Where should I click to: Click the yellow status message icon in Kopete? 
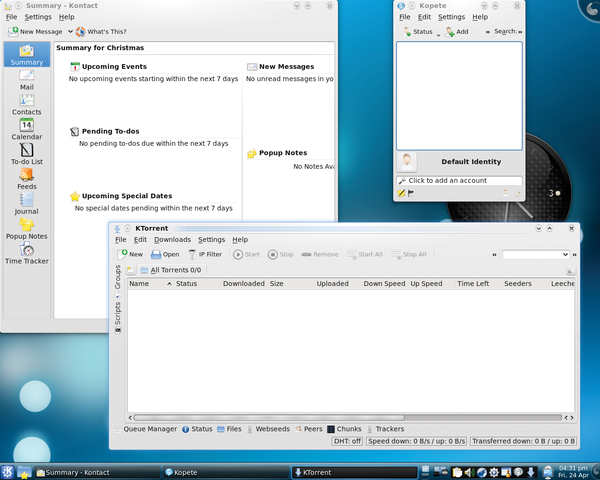(x=401, y=193)
